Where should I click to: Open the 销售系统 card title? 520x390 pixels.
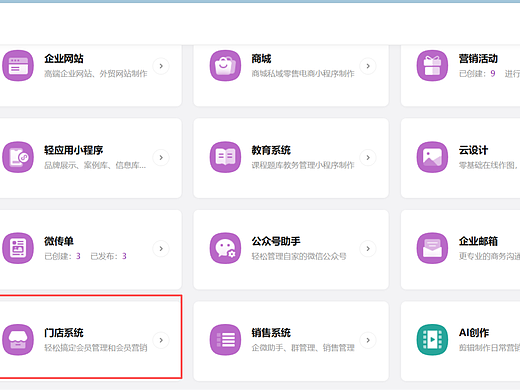tap(271, 333)
